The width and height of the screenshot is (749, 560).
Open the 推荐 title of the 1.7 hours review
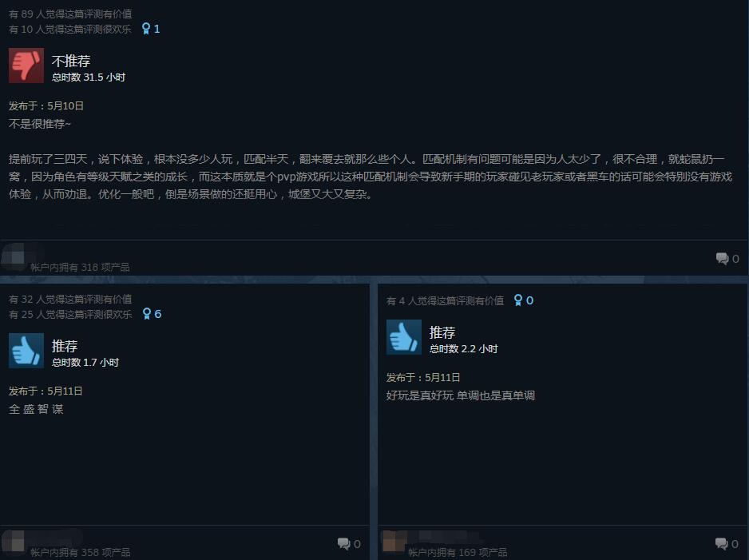pos(65,346)
